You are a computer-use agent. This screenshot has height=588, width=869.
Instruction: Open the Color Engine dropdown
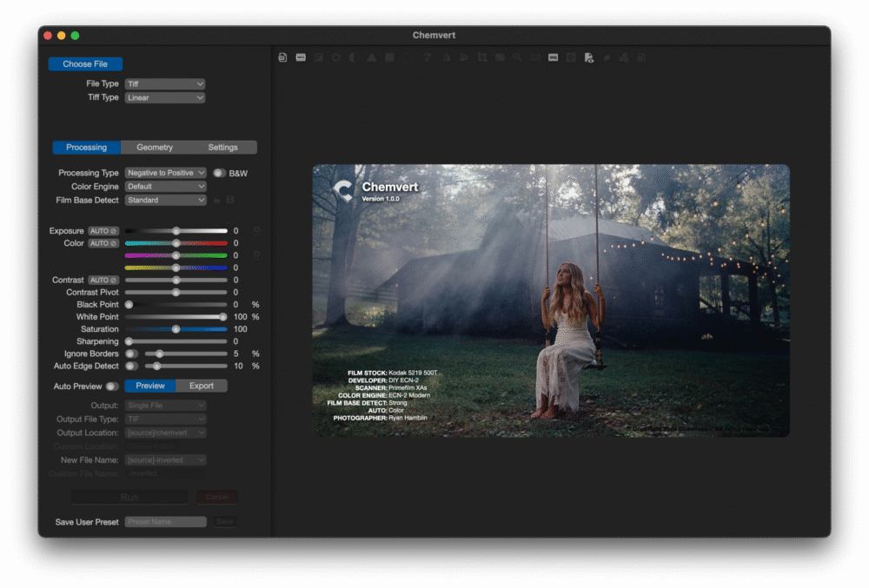tap(166, 187)
